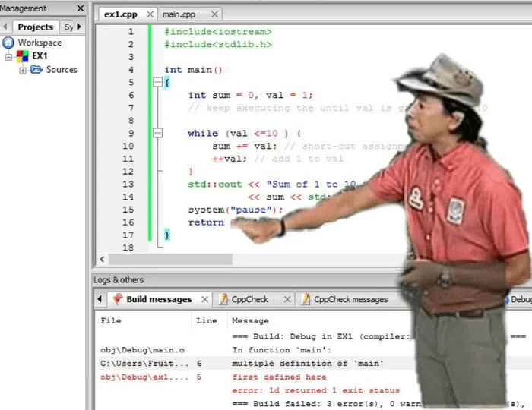The image size is (532, 410).
Task: Collapse the EX1 project node
Action: click(9, 57)
